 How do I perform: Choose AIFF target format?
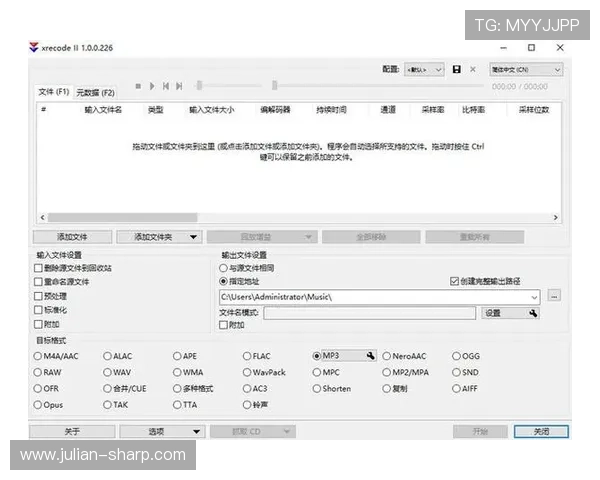[456, 389]
